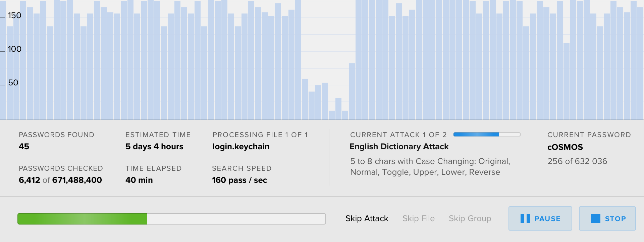The image size is (644, 242).
Task: Click the pause icon with two bars
Action: pos(525,218)
